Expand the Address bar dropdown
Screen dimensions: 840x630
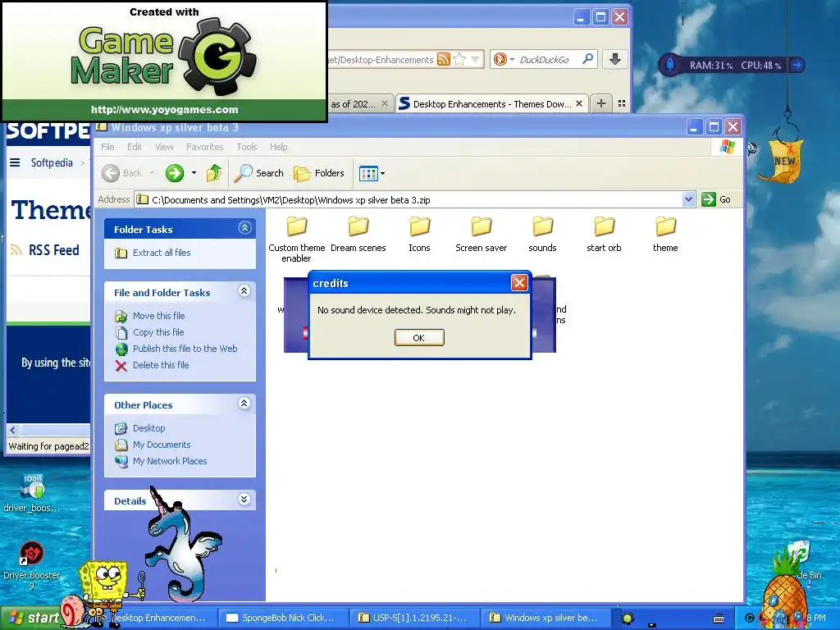click(x=688, y=200)
